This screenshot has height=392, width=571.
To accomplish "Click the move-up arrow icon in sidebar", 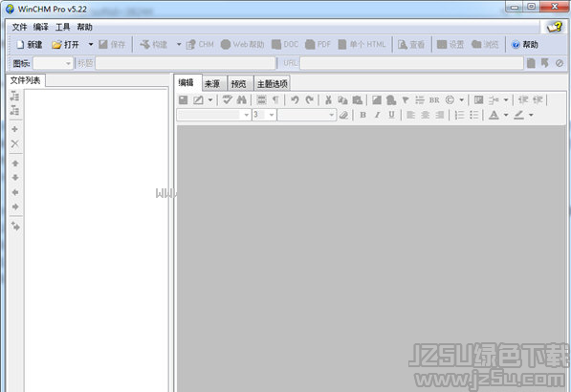I will point(15,163).
